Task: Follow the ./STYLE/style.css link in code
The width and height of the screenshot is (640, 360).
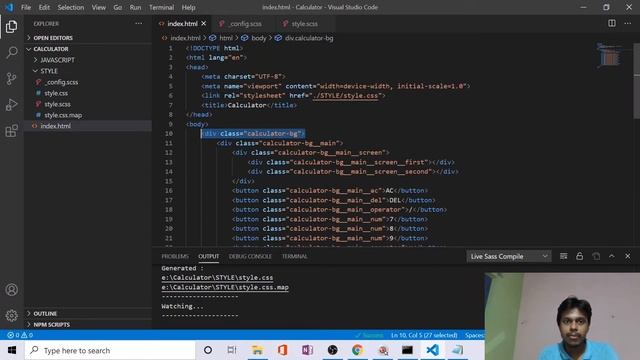Action: (345, 96)
